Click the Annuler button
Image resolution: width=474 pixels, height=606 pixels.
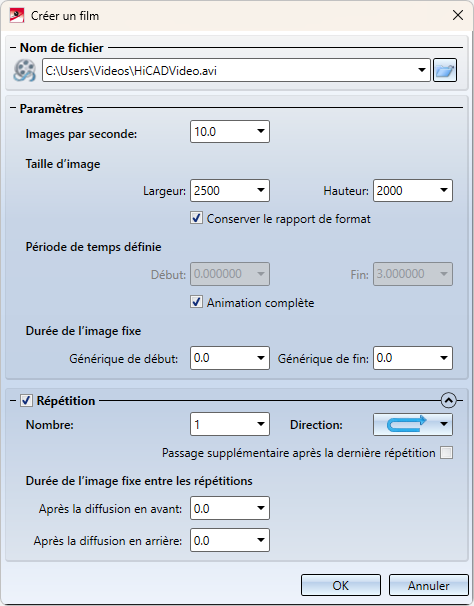coord(428,585)
